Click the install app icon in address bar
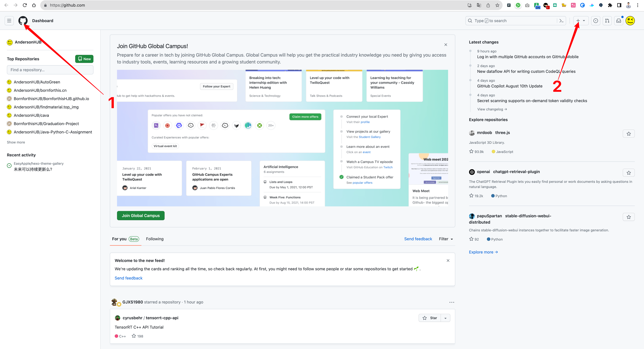This screenshot has height=349, width=644. 470,5
